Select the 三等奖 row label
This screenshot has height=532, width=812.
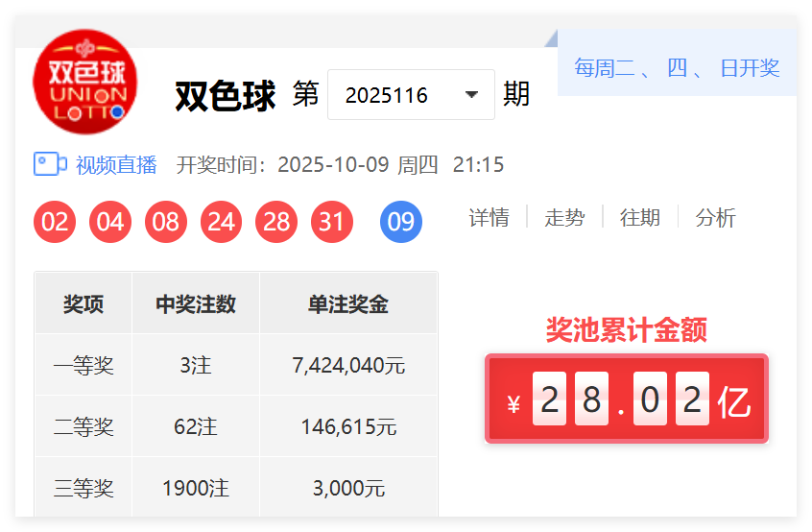click(x=84, y=488)
